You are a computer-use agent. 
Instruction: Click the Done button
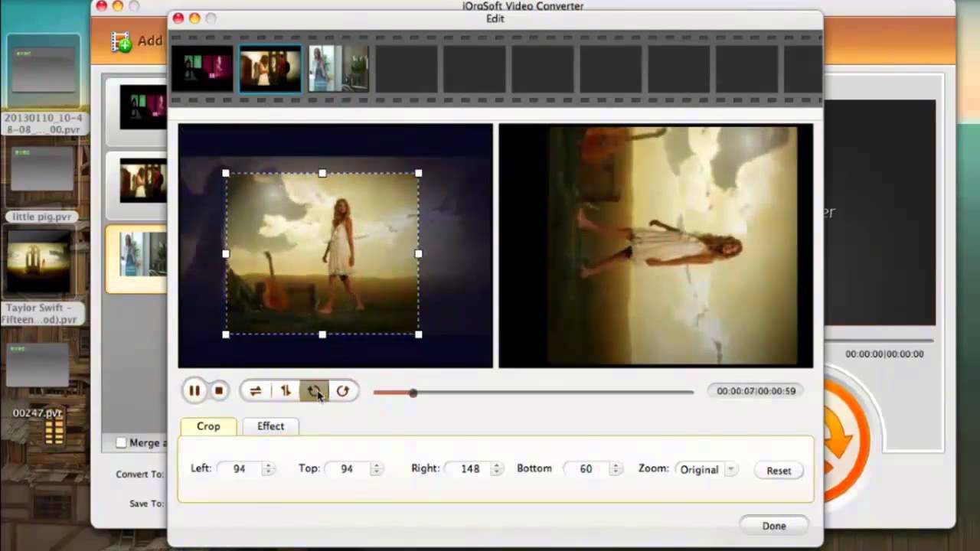tap(773, 526)
